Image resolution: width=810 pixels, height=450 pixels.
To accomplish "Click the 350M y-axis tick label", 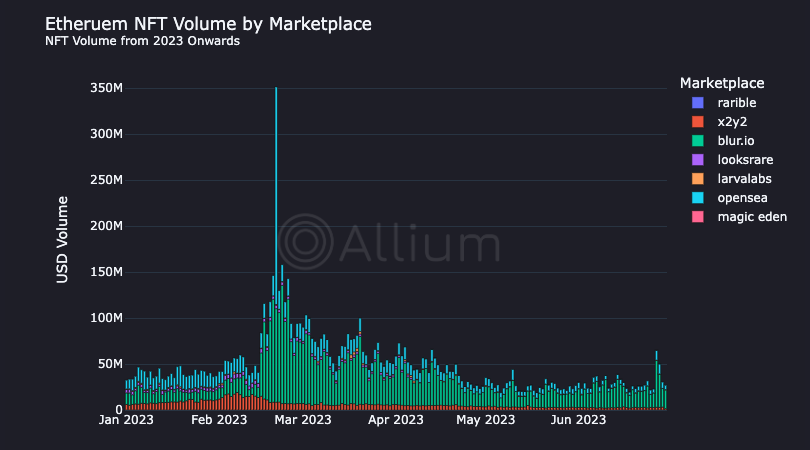I will point(105,88).
